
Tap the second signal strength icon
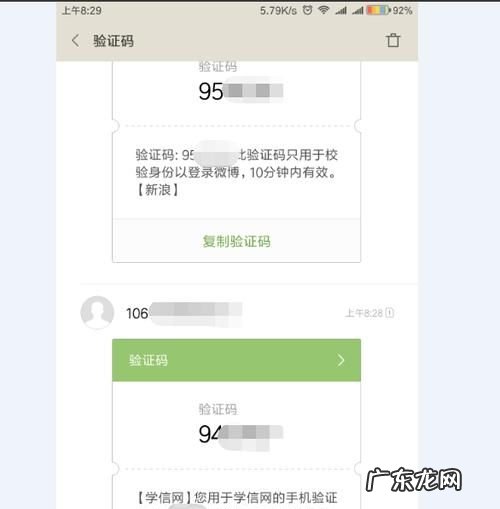click(x=357, y=11)
